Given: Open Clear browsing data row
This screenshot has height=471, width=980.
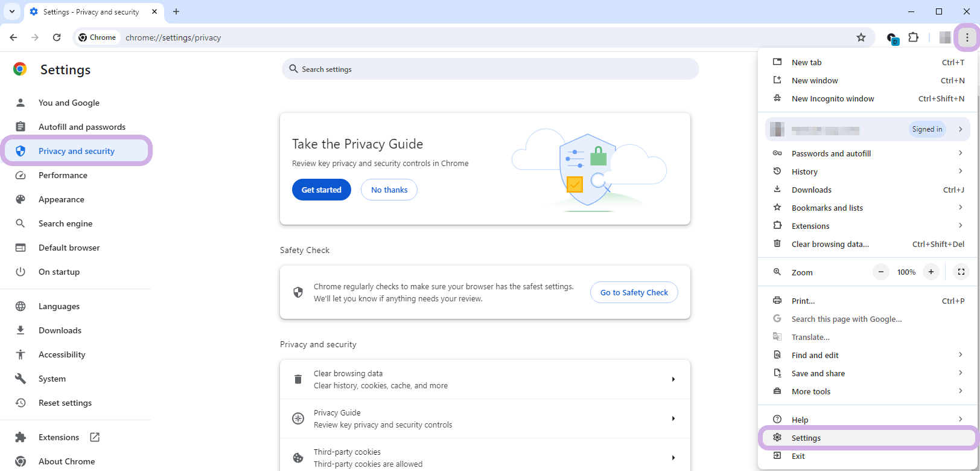Looking at the screenshot, I should click(485, 379).
